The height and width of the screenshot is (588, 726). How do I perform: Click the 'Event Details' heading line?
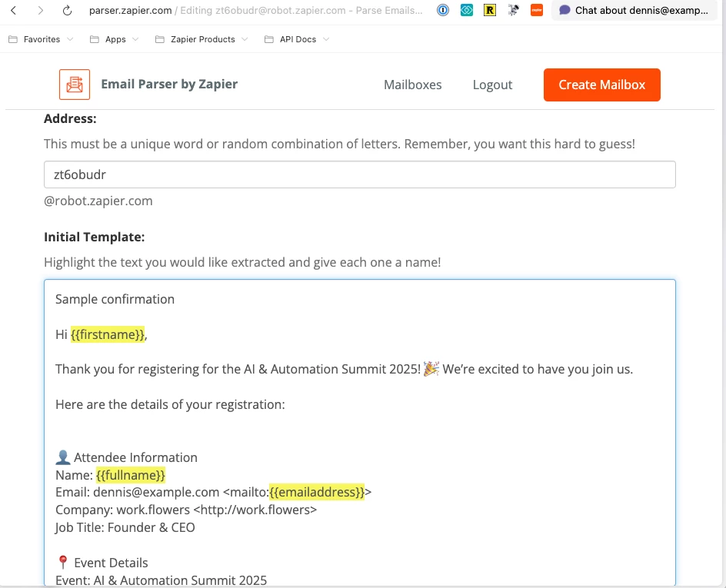(x=102, y=563)
